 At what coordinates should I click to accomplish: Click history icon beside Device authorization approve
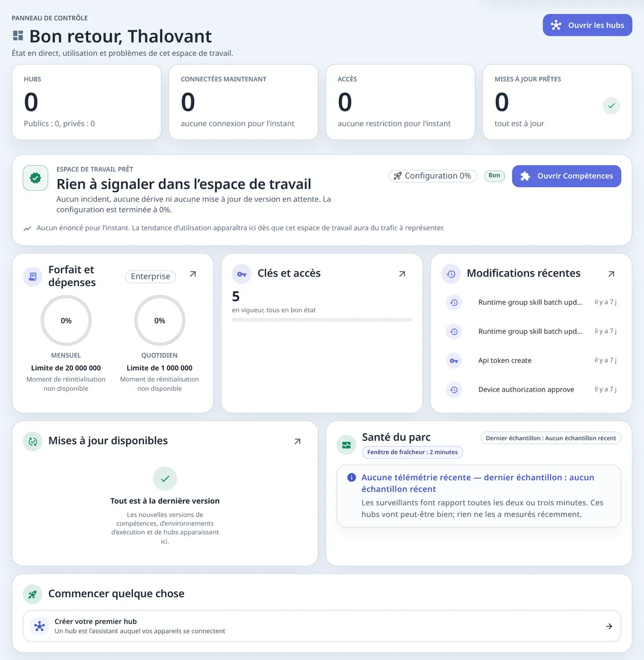tap(454, 390)
